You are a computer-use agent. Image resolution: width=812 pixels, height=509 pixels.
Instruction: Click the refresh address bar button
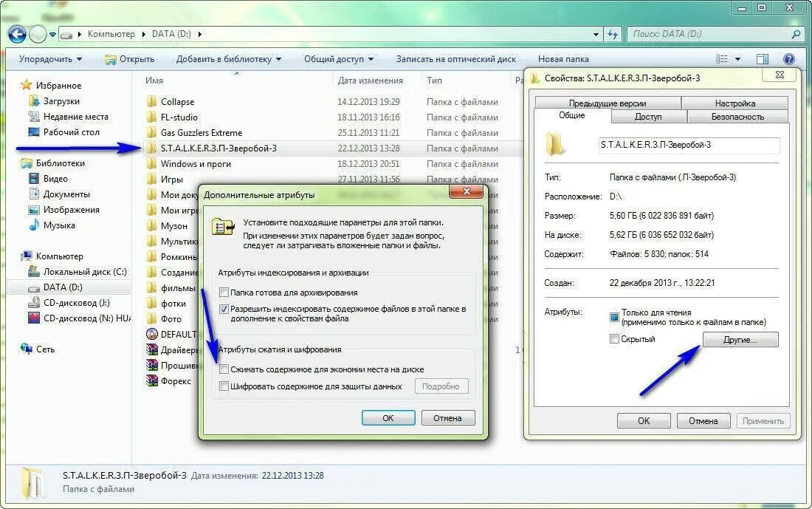(613, 34)
